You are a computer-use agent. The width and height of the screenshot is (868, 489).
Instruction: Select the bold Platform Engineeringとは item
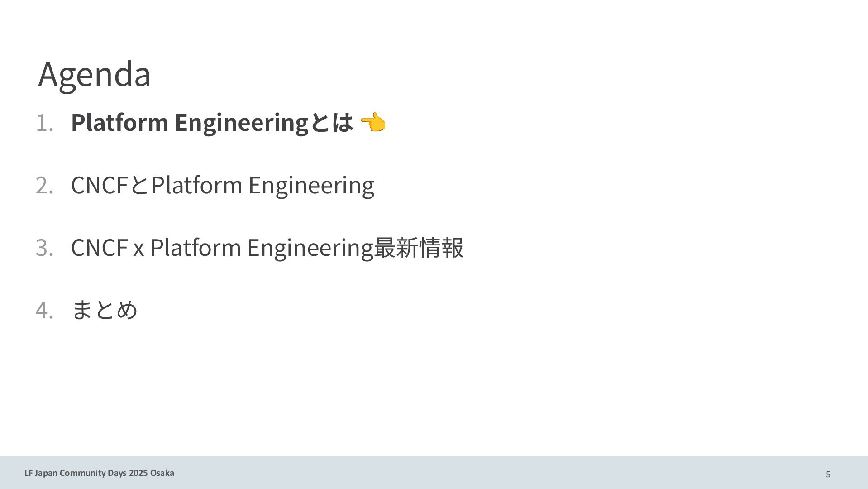point(211,123)
